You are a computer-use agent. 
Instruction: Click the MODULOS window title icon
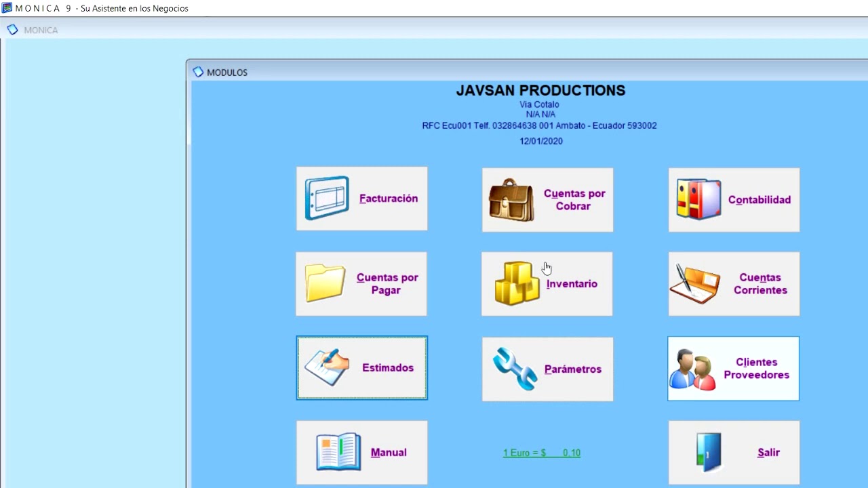198,72
